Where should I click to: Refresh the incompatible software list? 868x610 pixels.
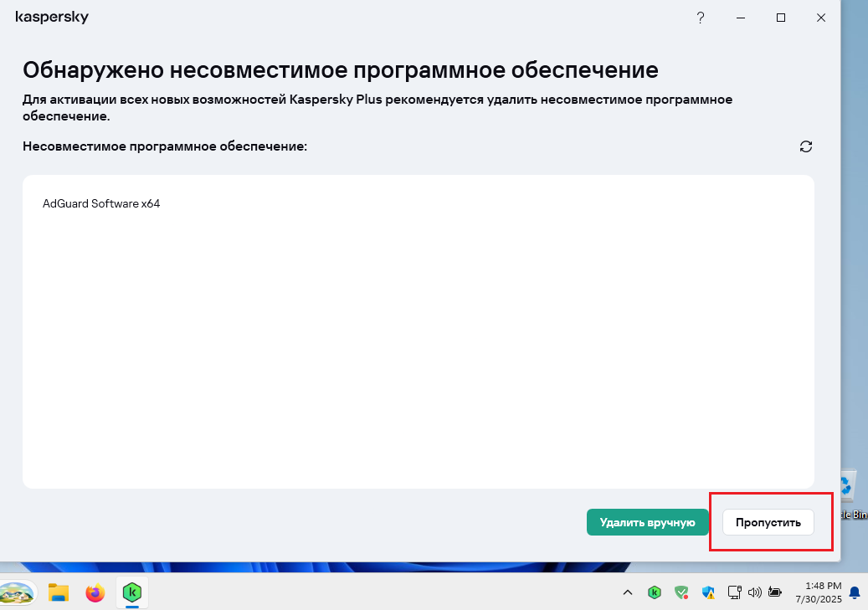click(x=806, y=146)
